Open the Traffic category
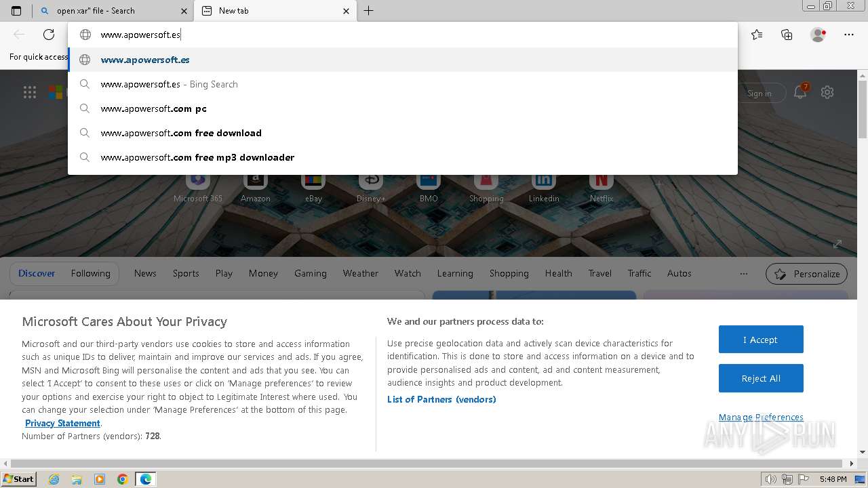 coord(639,273)
